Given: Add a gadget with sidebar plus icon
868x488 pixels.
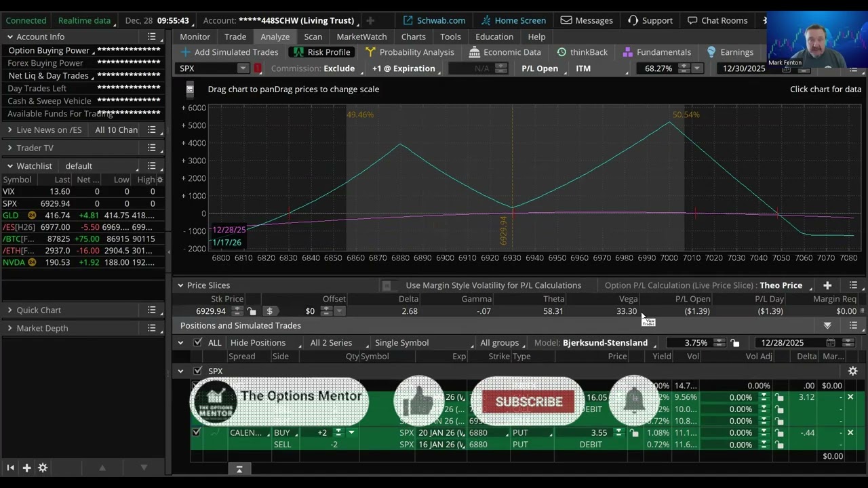Looking at the screenshot, I should tap(26, 468).
